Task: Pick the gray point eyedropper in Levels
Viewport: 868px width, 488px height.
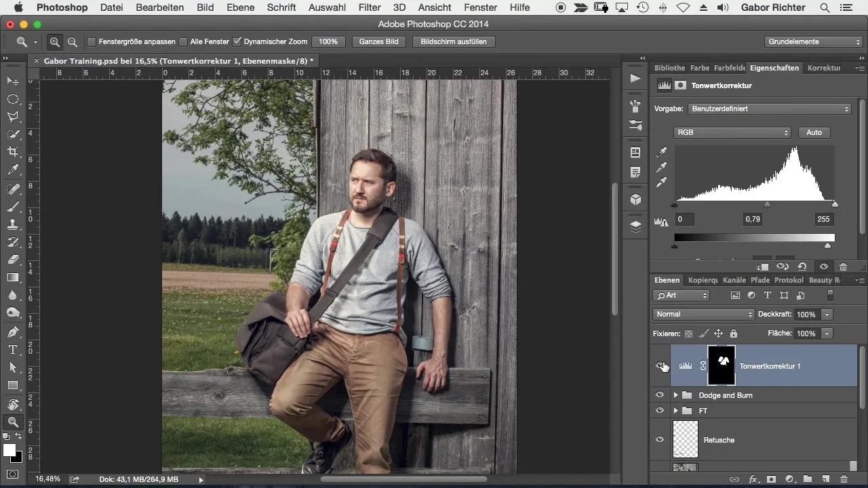Action: pyautogui.click(x=662, y=167)
